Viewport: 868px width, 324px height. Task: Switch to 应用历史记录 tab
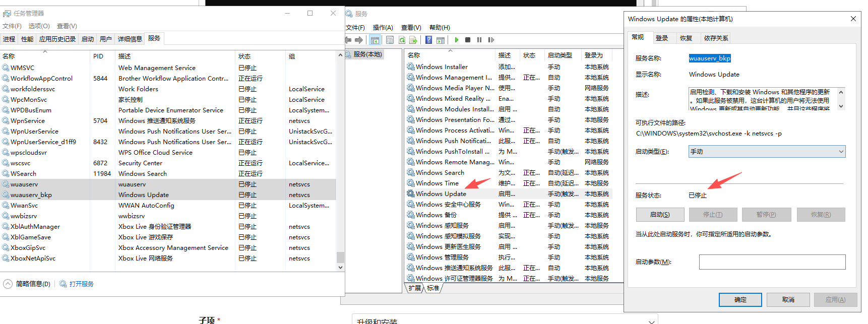click(57, 39)
